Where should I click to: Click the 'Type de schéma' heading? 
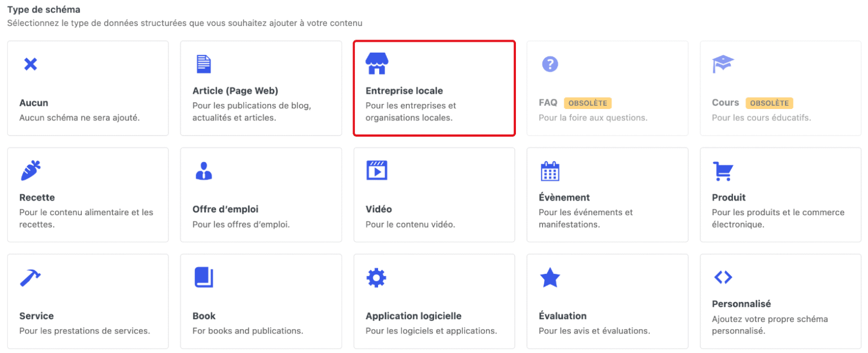[x=44, y=10]
